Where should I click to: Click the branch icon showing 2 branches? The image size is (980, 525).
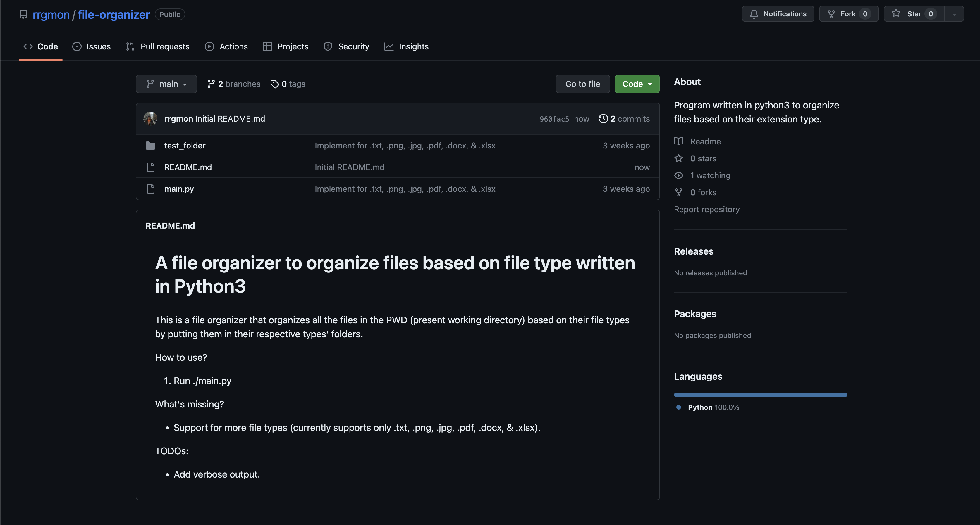coord(211,84)
